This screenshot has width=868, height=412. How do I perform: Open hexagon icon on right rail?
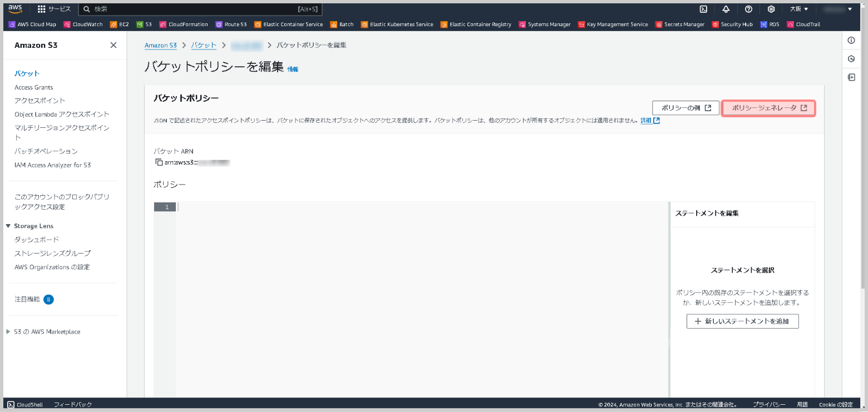click(x=851, y=59)
